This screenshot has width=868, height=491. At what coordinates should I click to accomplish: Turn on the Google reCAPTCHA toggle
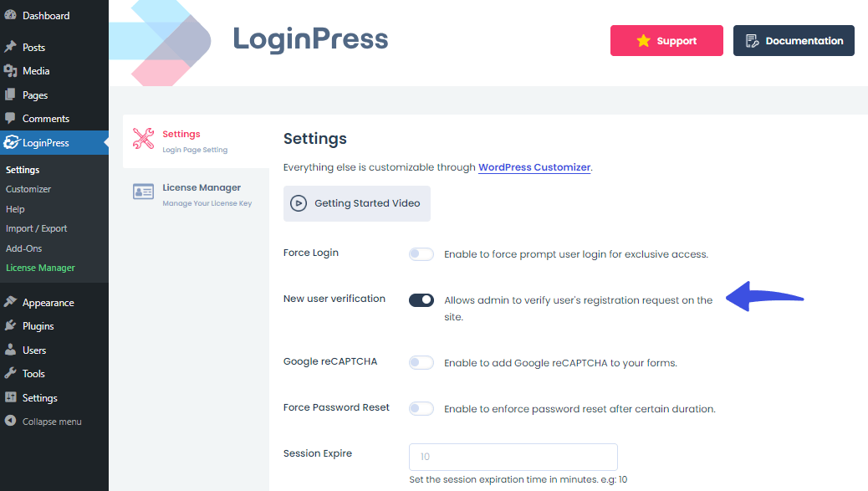coord(421,362)
